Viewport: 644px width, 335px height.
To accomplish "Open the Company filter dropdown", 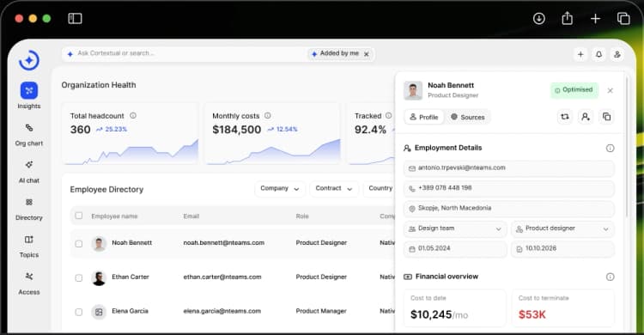I will [x=280, y=188].
